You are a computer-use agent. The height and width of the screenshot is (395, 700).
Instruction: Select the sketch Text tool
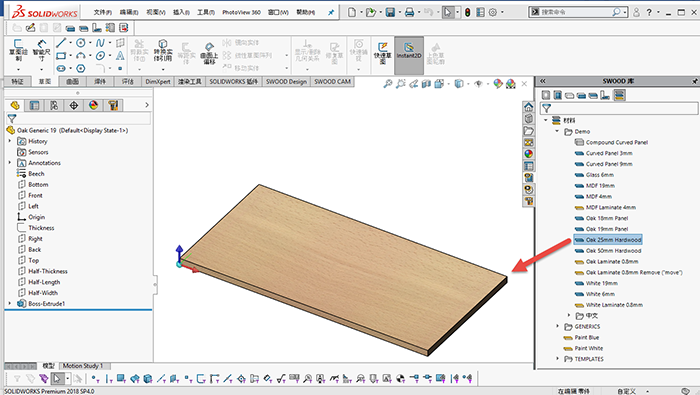[120, 56]
